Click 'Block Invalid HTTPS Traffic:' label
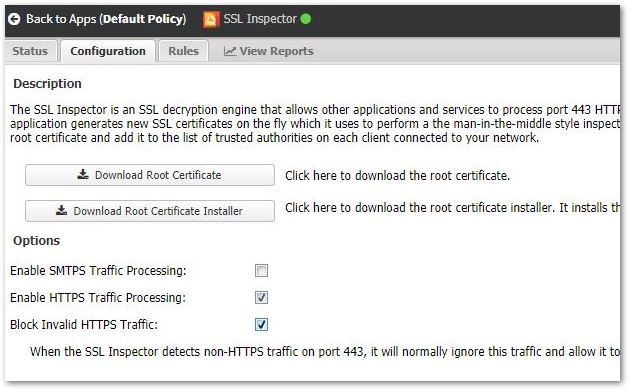This screenshot has width=629, height=390. [84, 324]
